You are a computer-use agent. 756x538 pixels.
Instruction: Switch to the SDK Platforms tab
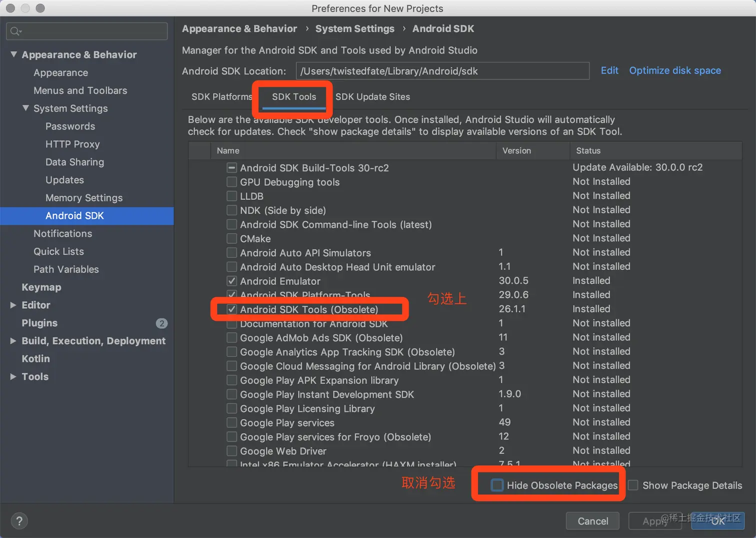point(221,97)
